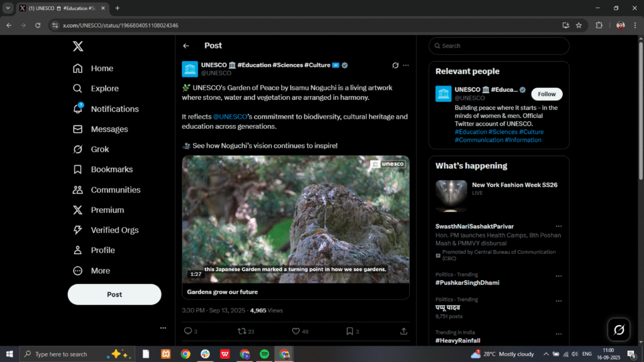Like the UNESCO Garden of Peace post
644x362 pixels.
point(296,331)
